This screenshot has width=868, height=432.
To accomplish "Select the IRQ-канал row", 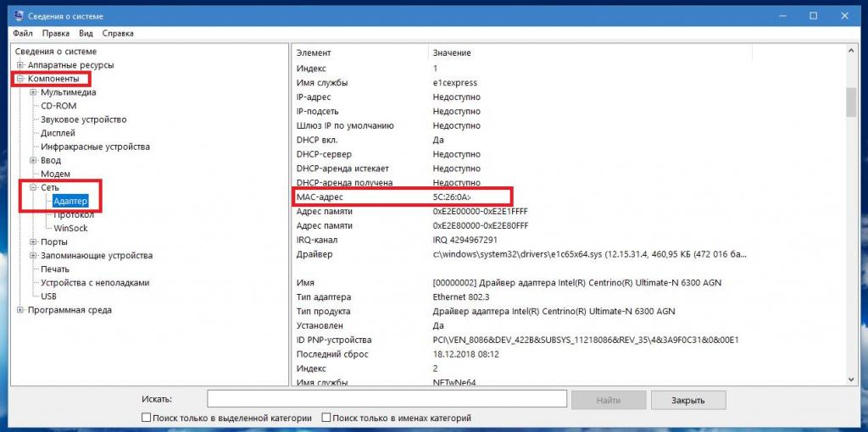I will [x=520, y=240].
